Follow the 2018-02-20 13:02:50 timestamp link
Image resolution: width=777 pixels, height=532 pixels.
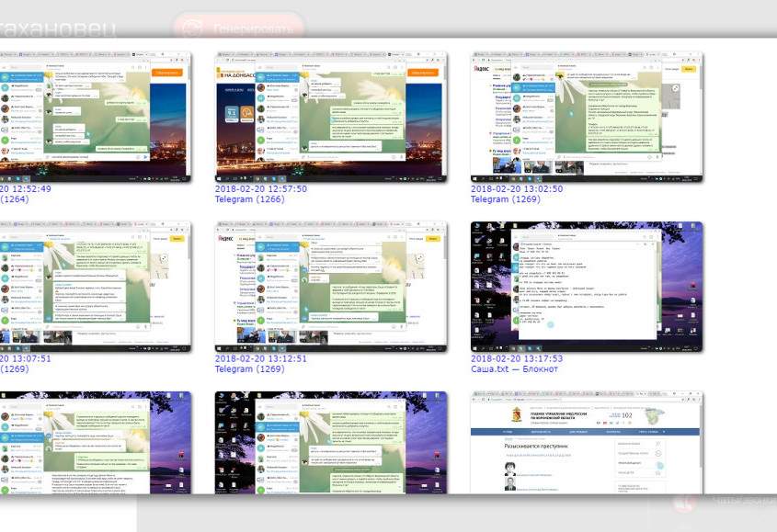coord(517,188)
